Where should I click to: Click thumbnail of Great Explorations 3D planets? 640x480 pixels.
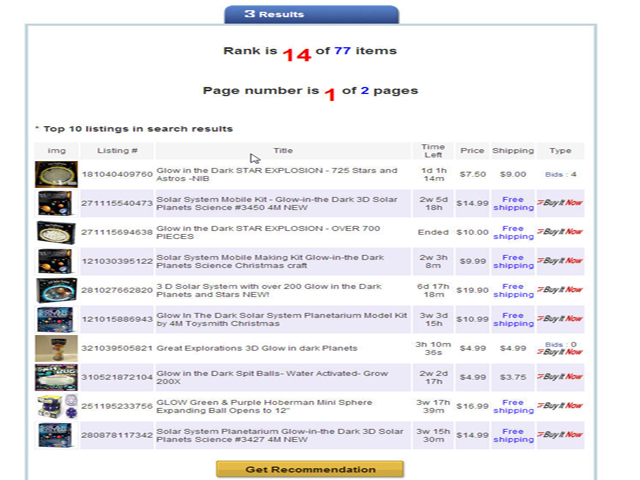click(x=56, y=348)
